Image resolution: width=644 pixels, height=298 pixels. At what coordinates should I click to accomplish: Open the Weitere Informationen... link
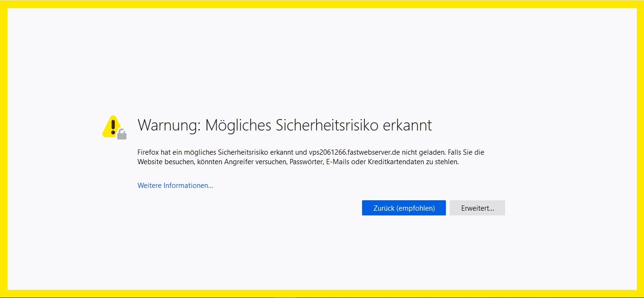pyautogui.click(x=175, y=186)
